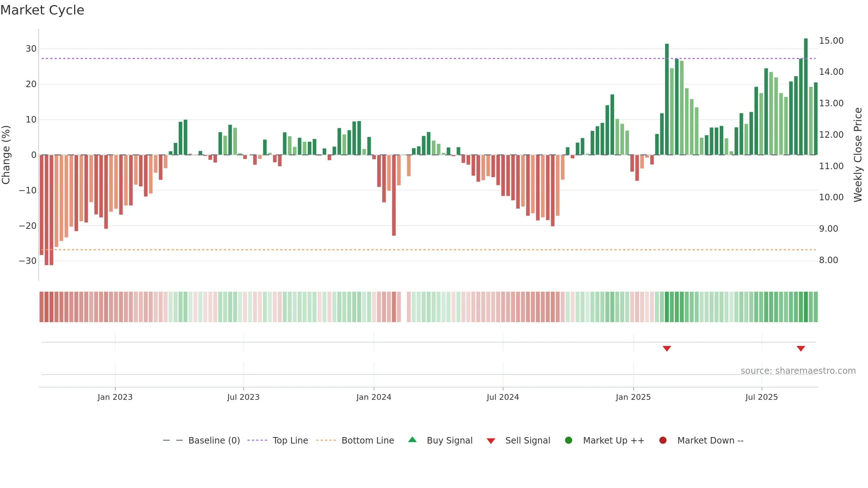Click the Jul 2024 axis label
The image size is (868, 488).
pyautogui.click(x=503, y=397)
